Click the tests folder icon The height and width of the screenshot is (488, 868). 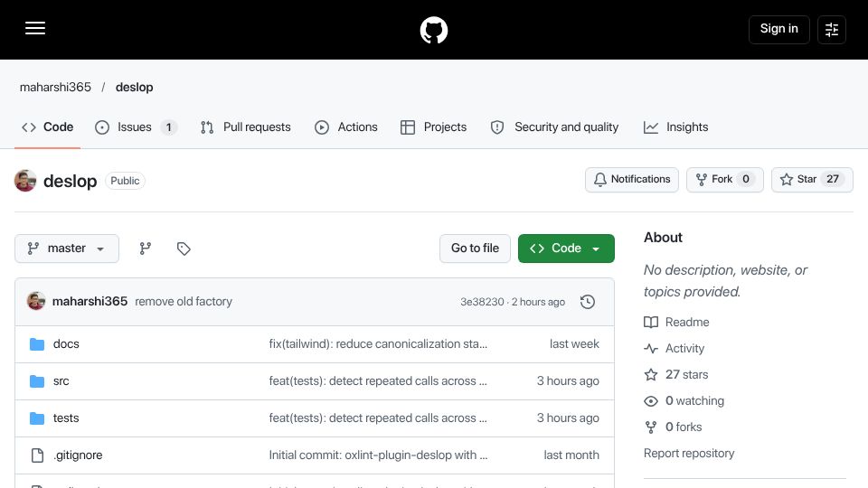coord(37,418)
